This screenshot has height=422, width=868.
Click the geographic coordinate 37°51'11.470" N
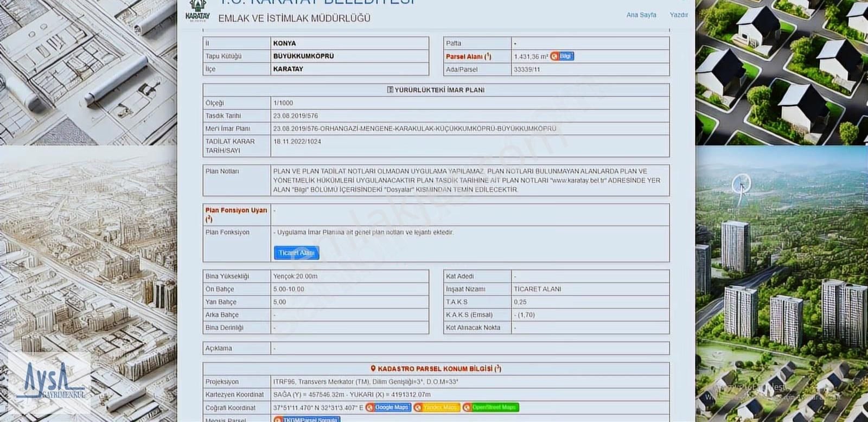point(318,407)
